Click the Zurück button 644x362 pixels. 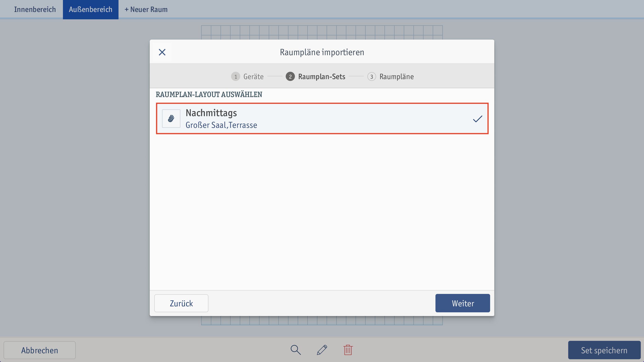tap(181, 303)
